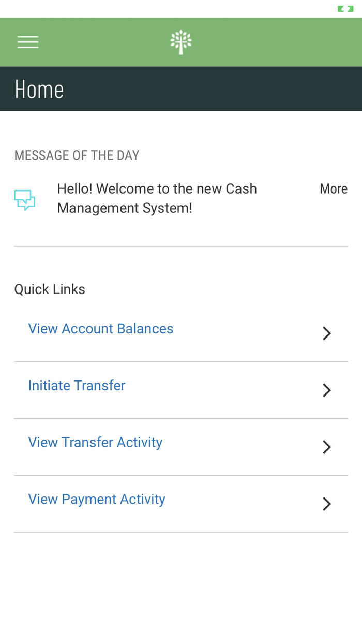Screen dimensions: 362x644
Task: Select the Home header title
Action: click(x=39, y=88)
